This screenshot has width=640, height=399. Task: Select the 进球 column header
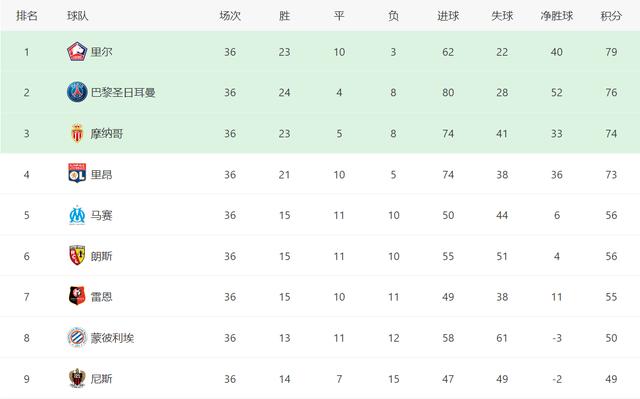(x=448, y=16)
